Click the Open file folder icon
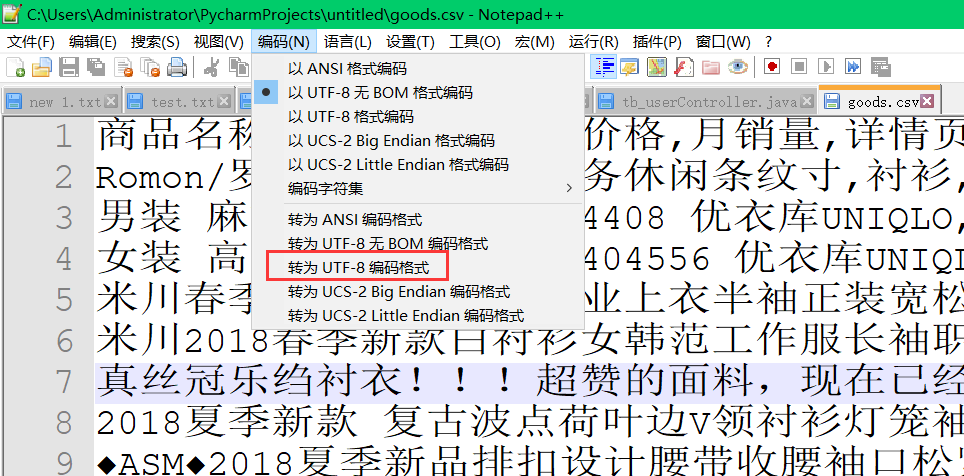Viewport: 964px width, 476px height. click(42, 67)
